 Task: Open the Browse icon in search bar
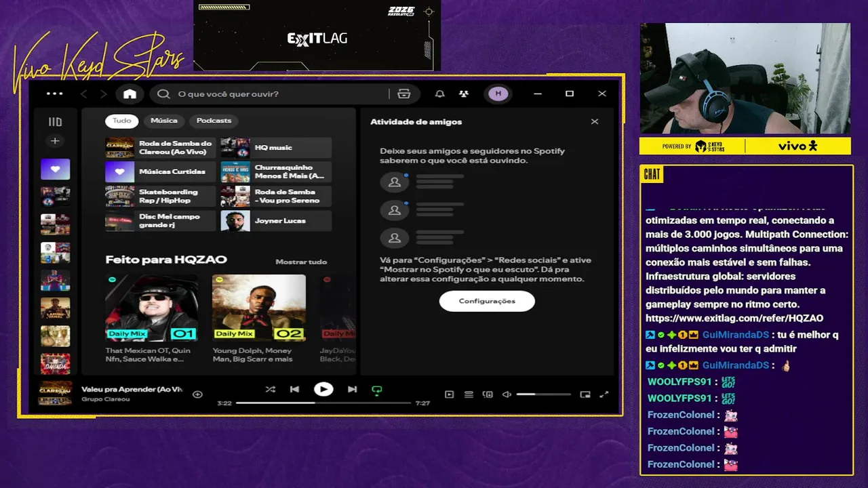tap(404, 94)
